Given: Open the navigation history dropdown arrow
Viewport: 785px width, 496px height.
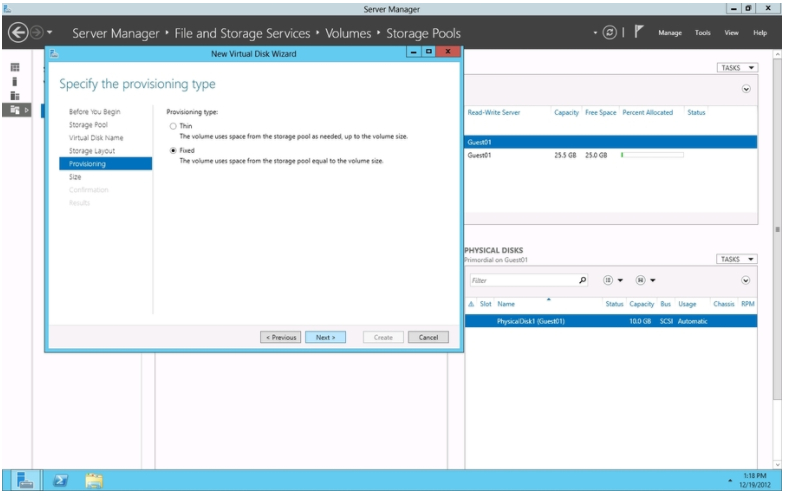Looking at the screenshot, I should tap(50, 33).
